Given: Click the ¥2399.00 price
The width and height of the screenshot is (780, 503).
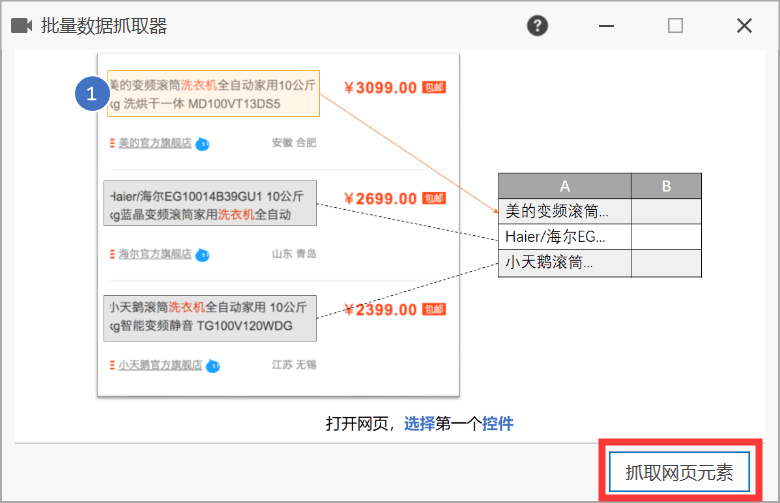Looking at the screenshot, I should 381,309.
